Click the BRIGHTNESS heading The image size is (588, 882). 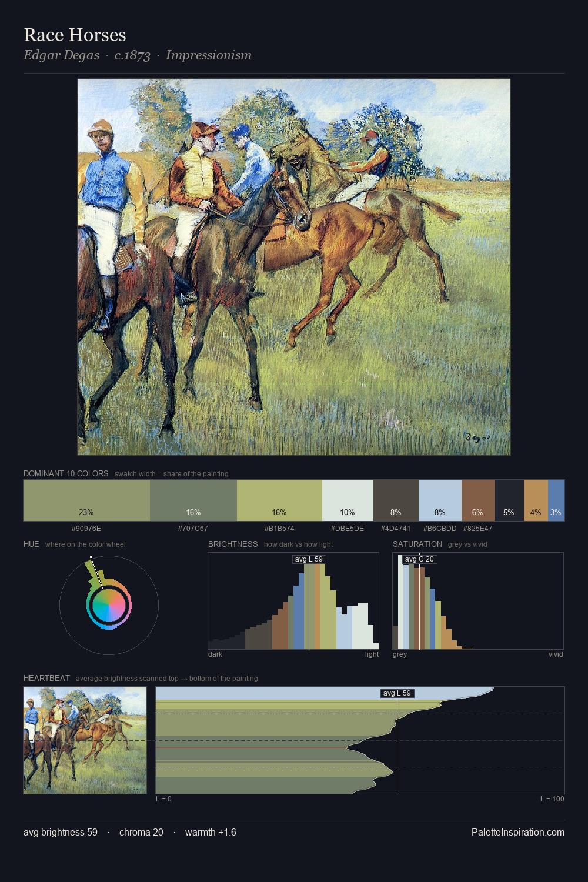point(233,544)
